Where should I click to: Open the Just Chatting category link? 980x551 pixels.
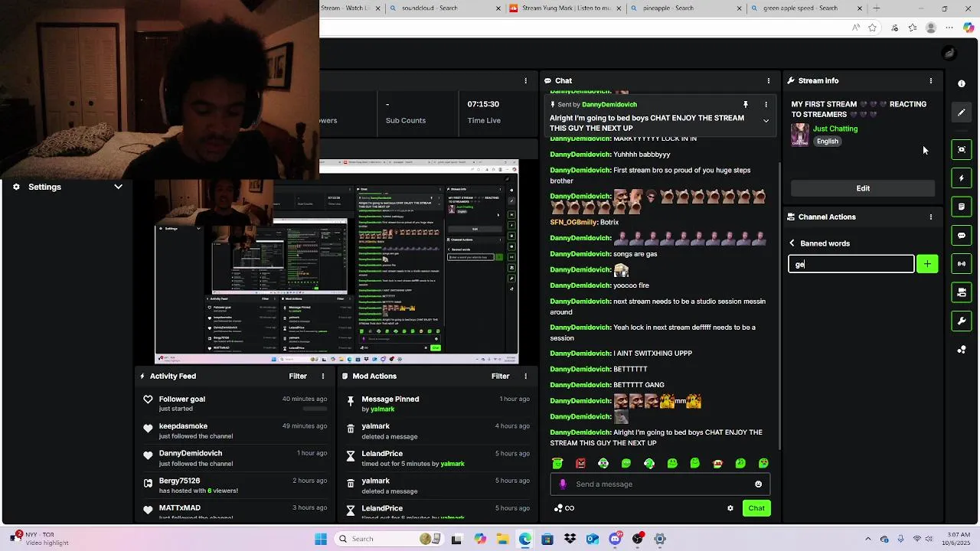[835, 129]
